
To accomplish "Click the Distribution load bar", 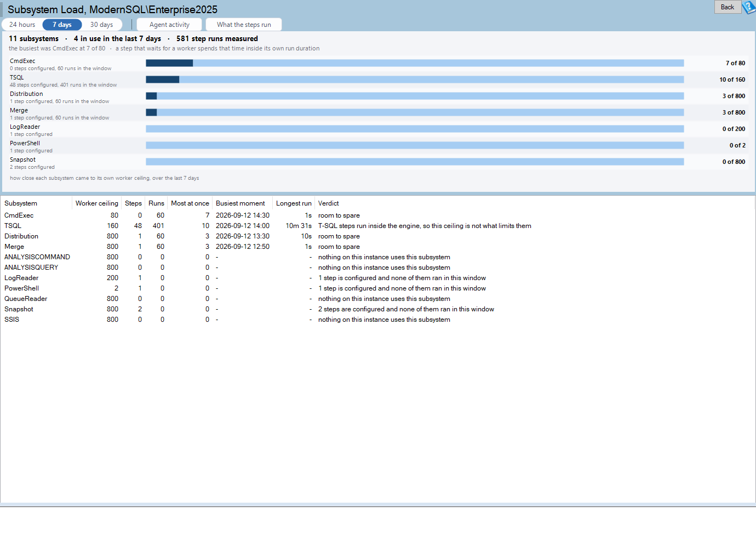I will [x=415, y=96].
